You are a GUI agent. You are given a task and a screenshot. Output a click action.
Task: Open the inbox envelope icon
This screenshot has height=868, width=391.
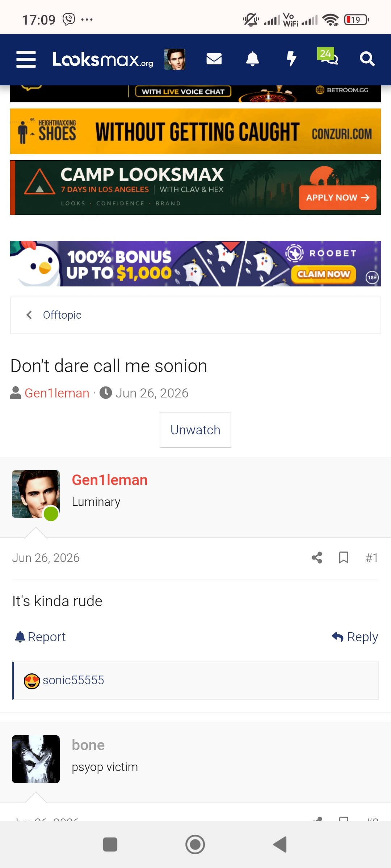pos(214,59)
